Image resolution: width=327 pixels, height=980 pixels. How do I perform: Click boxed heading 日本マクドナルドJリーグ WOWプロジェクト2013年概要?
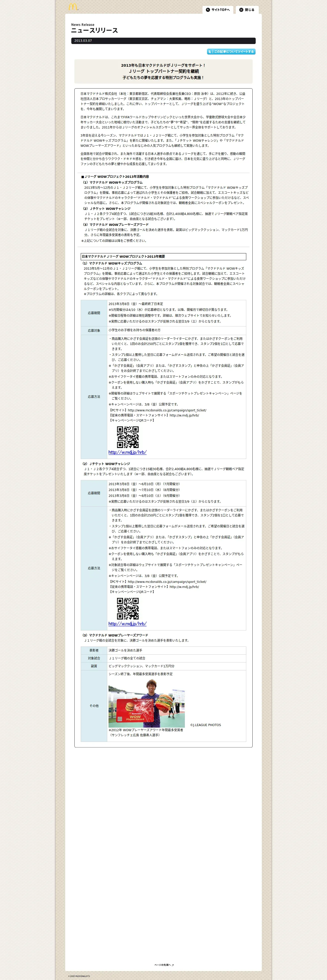(x=163, y=256)
